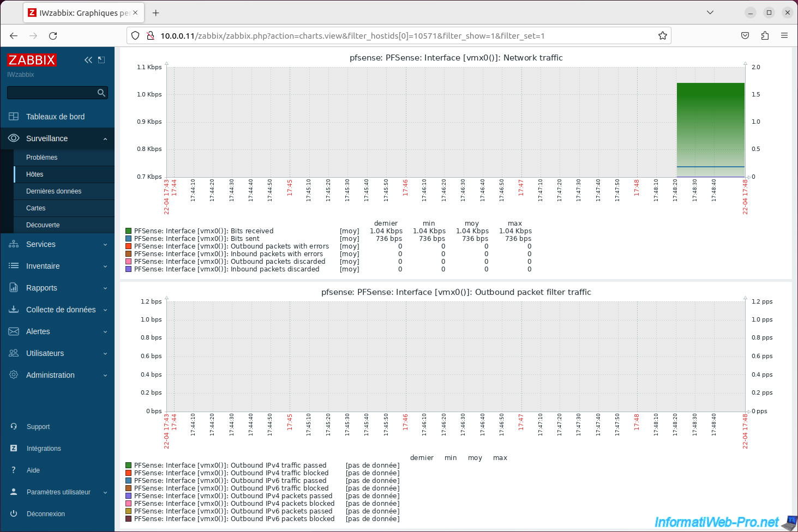The width and height of the screenshot is (798, 532).
Task: Open the Firefox hamburger menu
Action: click(x=784, y=36)
